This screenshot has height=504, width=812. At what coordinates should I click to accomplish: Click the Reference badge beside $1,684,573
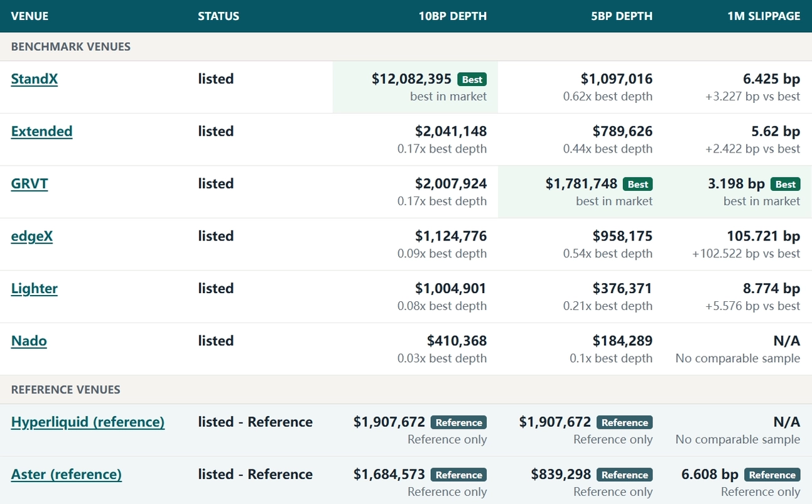pos(459,475)
